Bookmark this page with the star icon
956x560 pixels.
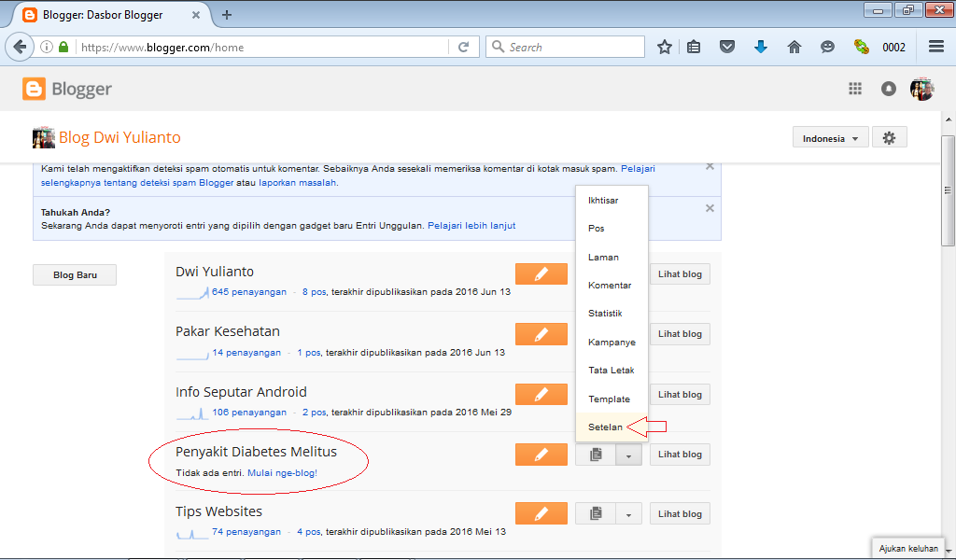coord(665,47)
